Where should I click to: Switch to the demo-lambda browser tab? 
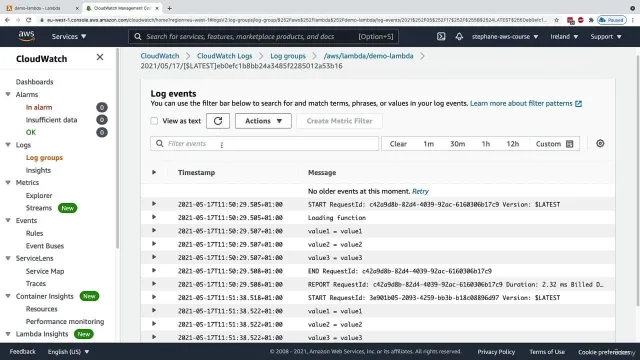(40, 8)
